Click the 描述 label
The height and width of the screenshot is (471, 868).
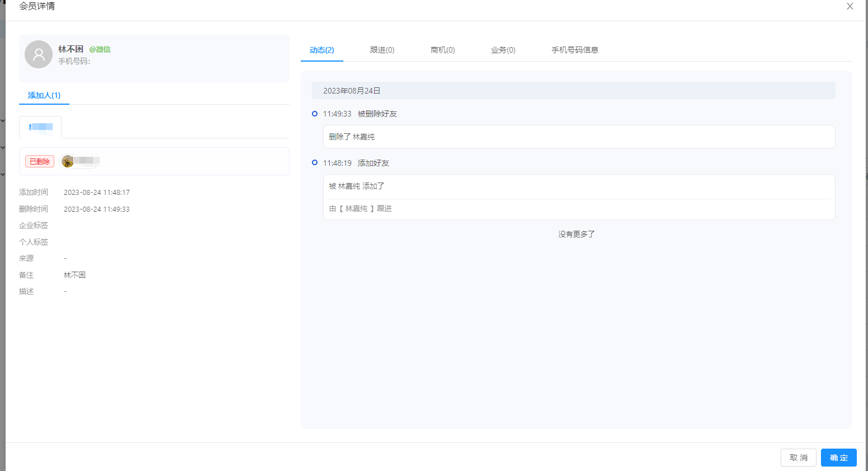pyautogui.click(x=26, y=291)
